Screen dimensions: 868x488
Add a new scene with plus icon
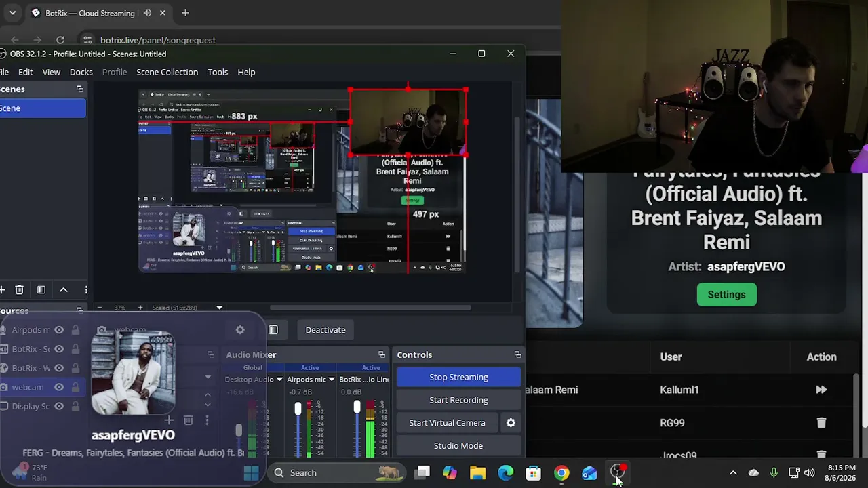tap(3, 290)
